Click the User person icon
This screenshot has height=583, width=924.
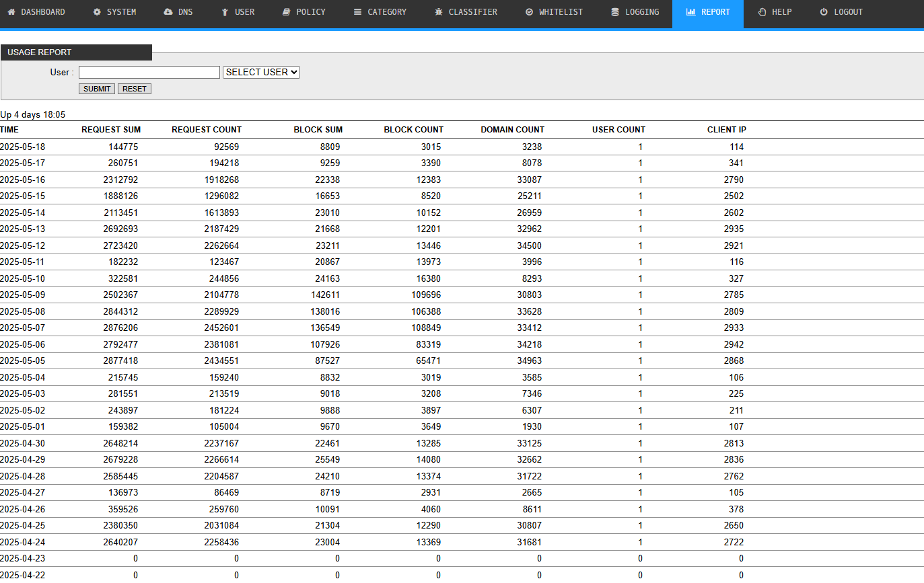(225, 12)
